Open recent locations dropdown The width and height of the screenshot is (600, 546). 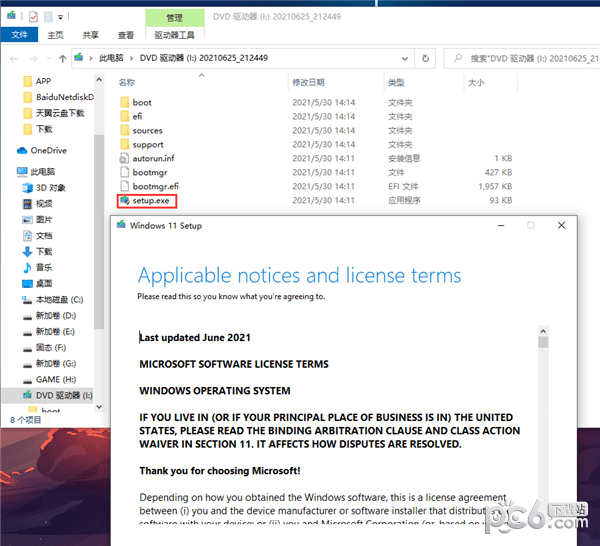coord(49,59)
